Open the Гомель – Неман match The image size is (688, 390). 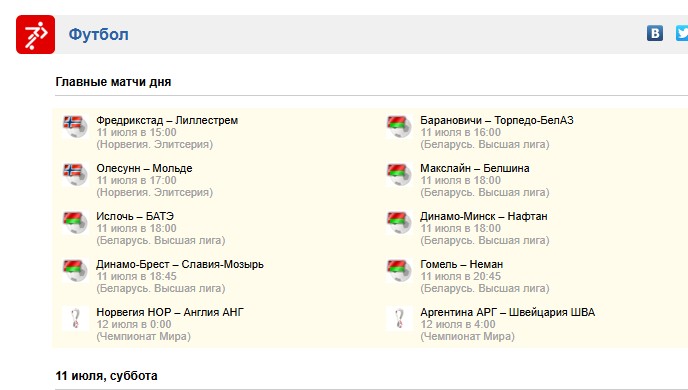click(x=462, y=264)
